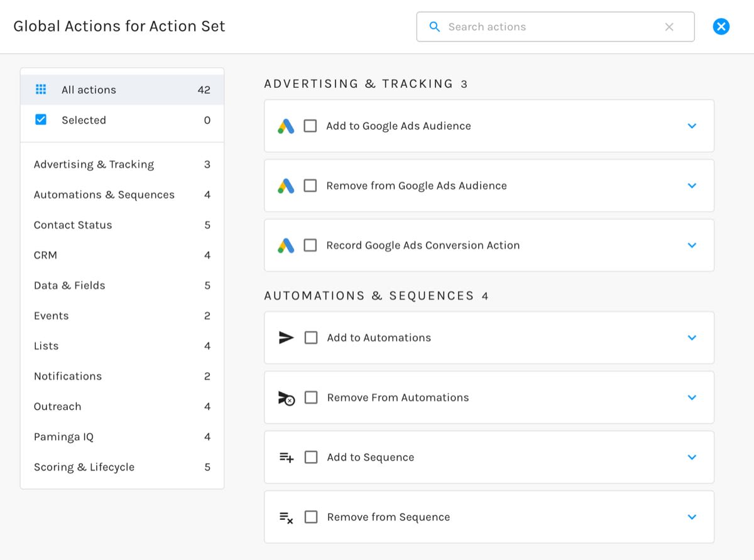Open the Automations & Sequences category
The image size is (754, 560).
(123, 195)
